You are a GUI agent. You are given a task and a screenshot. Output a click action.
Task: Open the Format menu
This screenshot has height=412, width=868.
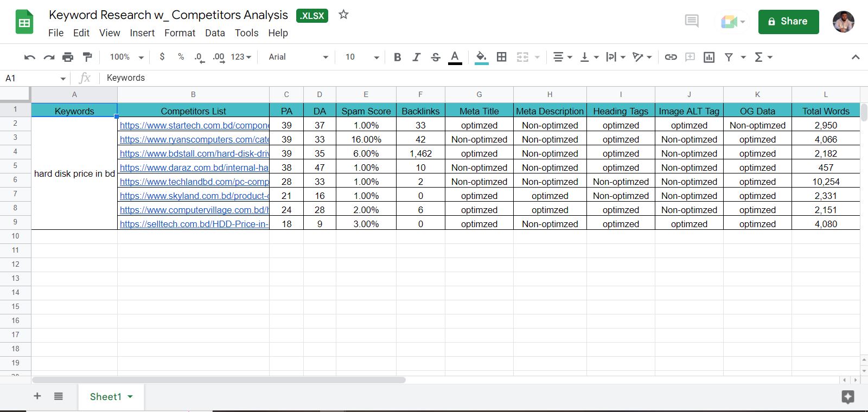point(180,33)
